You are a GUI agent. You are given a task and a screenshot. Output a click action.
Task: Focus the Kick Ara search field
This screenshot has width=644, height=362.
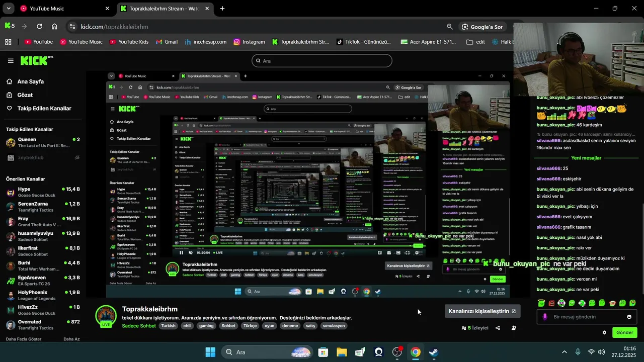pos(322,61)
